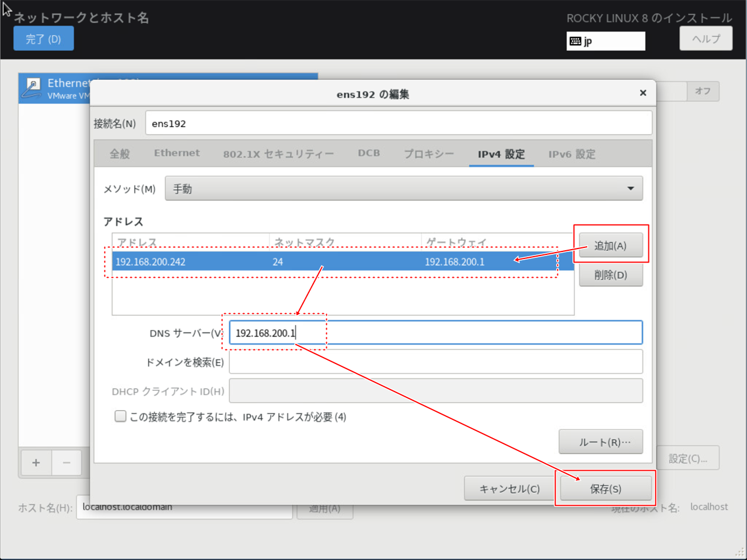Toggle the Ethernet connection off switch

pos(703,91)
